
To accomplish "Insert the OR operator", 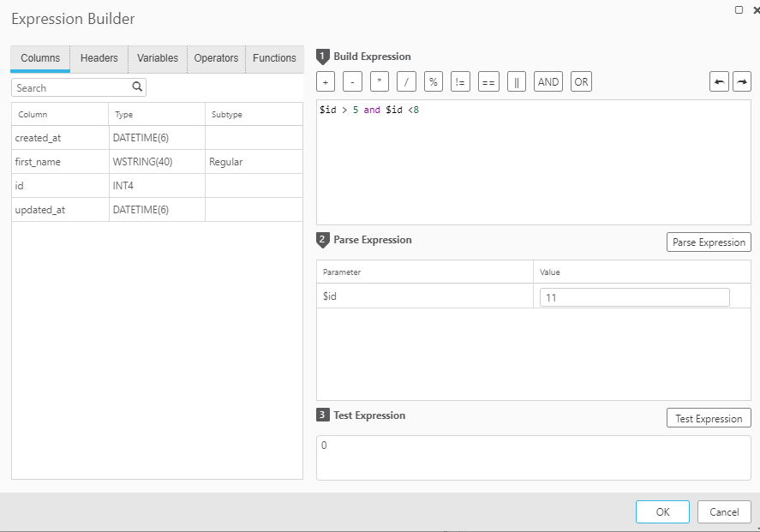I will coord(582,82).
